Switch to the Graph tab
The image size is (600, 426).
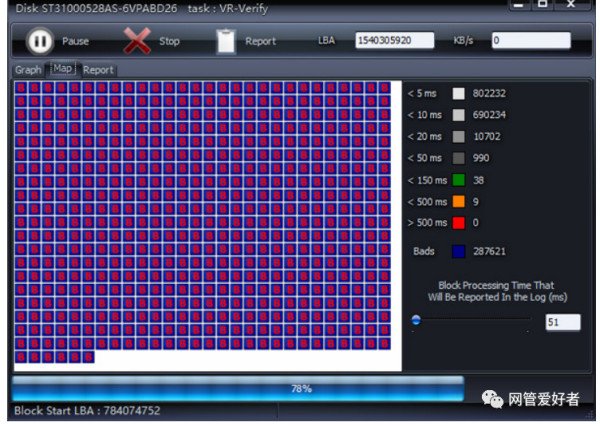coord(28,70)
